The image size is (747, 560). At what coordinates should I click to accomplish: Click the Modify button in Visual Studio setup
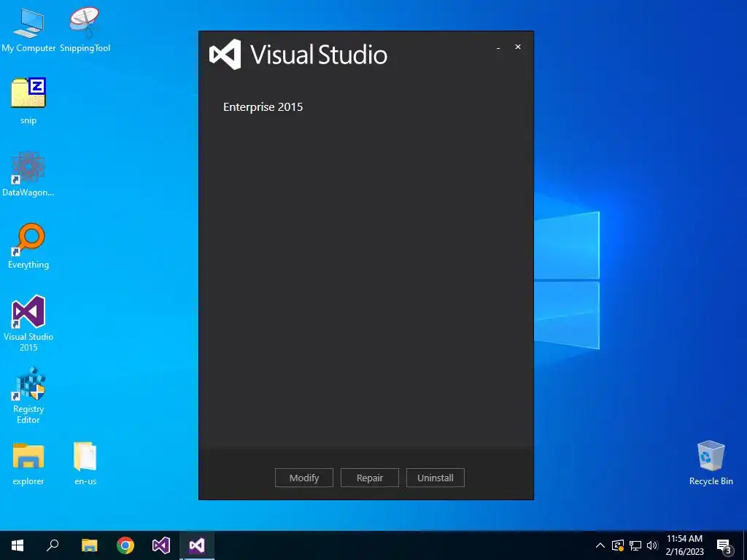[x=304, y=478]
